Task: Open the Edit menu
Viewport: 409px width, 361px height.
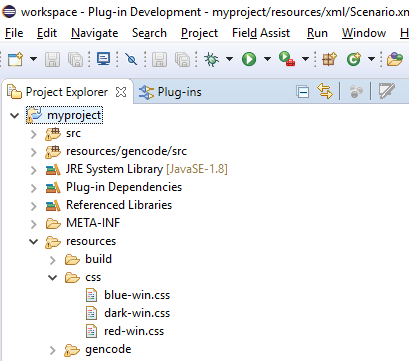Action: (x=47, y=33)
